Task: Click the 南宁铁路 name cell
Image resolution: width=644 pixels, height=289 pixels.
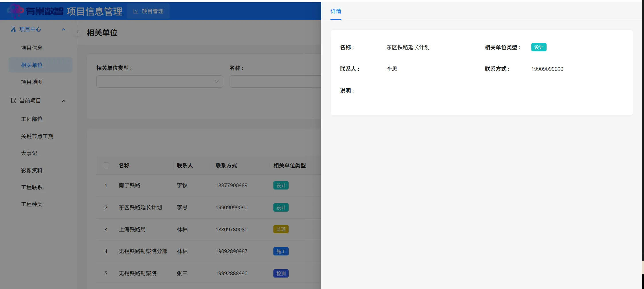Action: point(130,185)
